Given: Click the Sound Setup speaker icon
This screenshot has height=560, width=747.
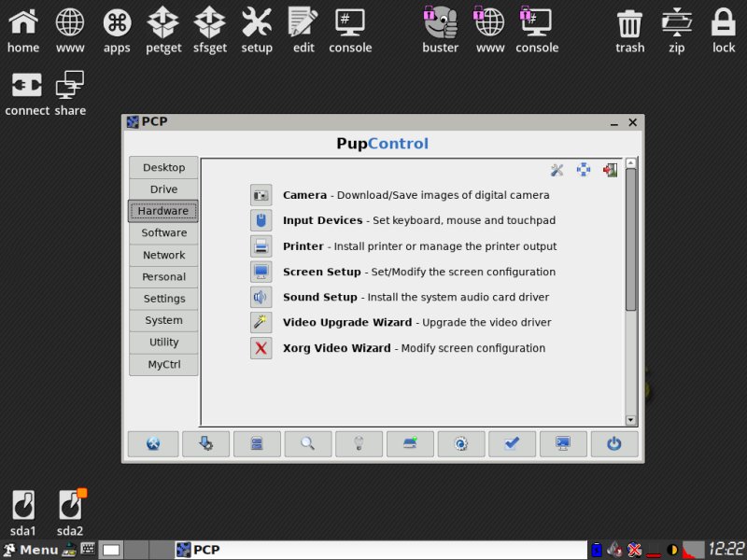Looking at the screenshot, I should pos(261,297).
